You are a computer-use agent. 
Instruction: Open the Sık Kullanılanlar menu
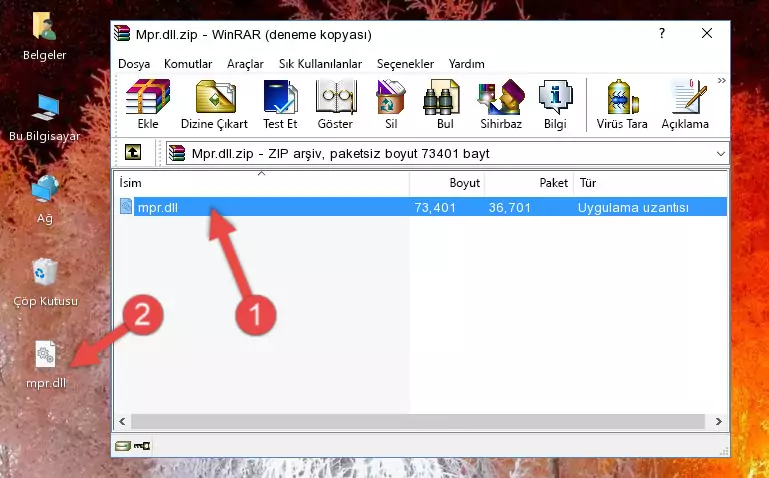(320, 64)
